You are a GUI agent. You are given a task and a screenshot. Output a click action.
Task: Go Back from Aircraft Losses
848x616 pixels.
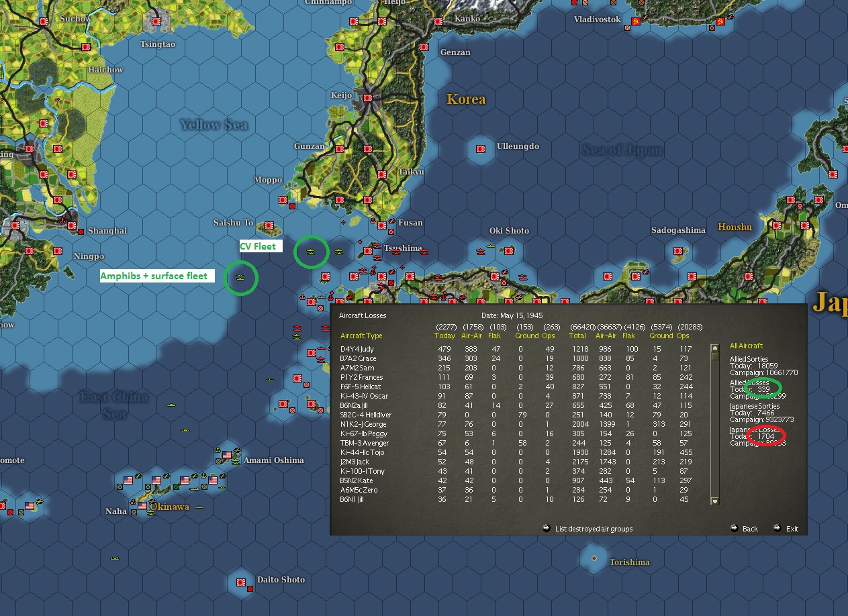(750, 529)
